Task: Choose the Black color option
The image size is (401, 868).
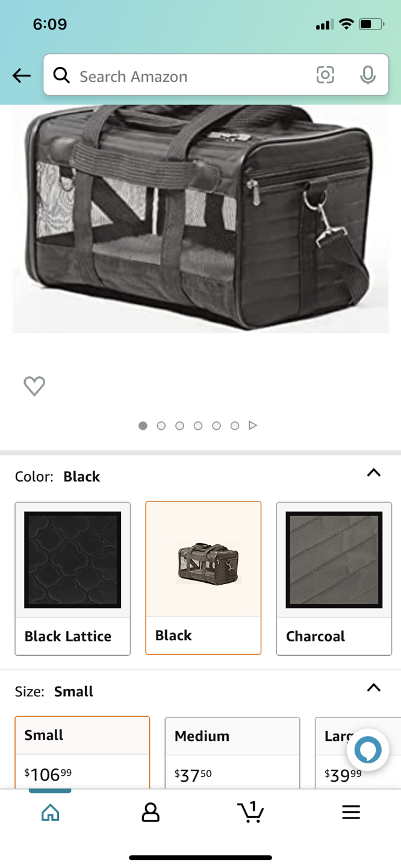Action: 204,578
